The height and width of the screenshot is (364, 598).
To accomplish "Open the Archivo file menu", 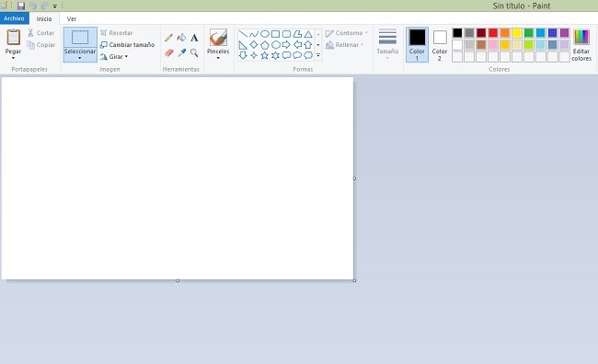I will (14, 18).
